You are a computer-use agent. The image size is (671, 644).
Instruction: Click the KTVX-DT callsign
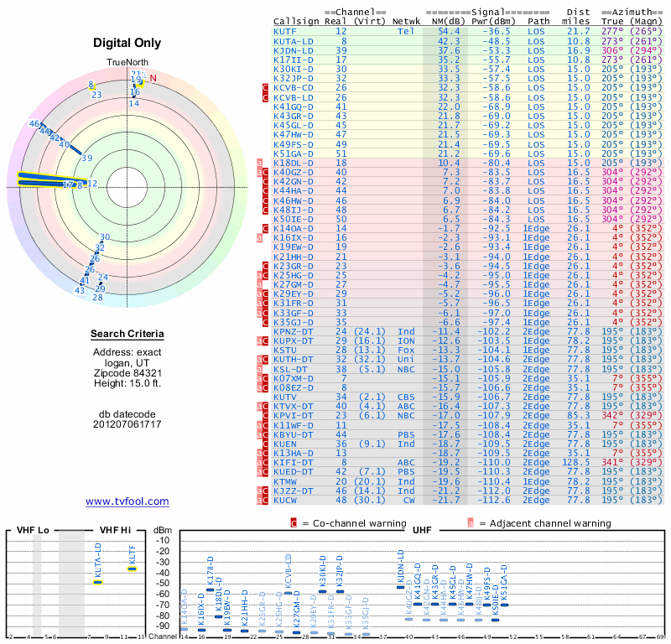click(x=294, y=407)
